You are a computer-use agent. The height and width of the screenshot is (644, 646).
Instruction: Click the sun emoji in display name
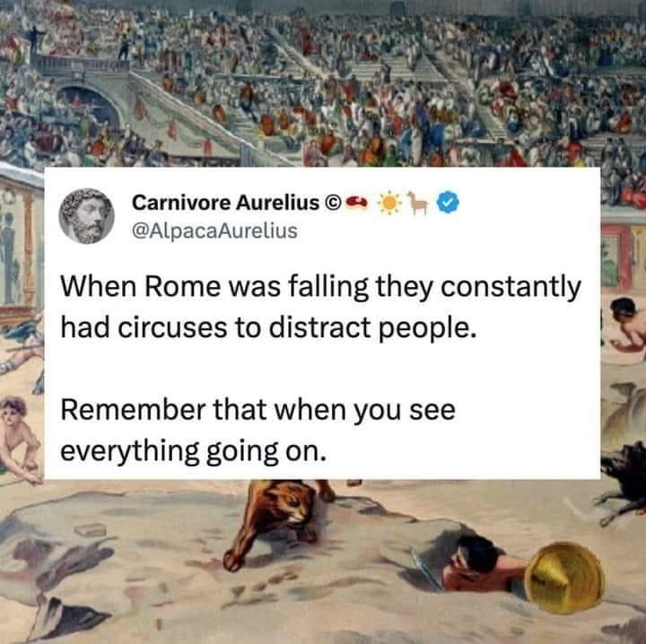point(389,203)
